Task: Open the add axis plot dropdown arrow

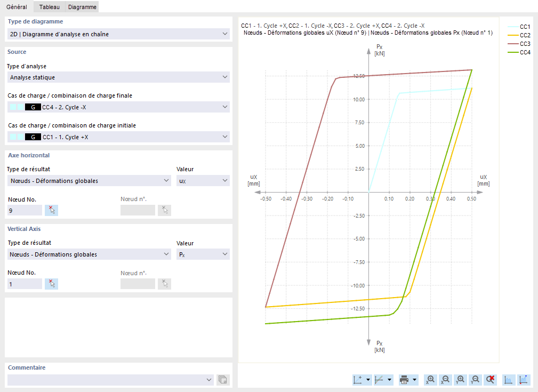Action: [368, 380]
